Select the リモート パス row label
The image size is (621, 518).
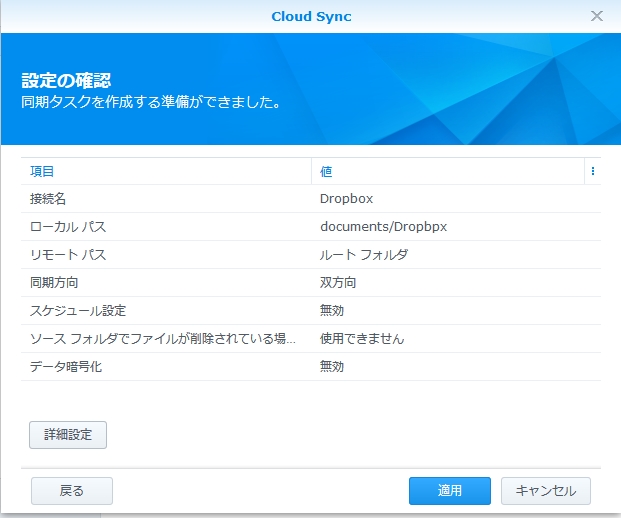pyautogui.click(x=68, y=255)
